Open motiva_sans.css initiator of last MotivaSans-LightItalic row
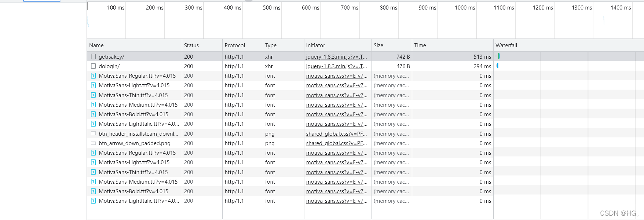Screen dimensions: 644x220 pyautogui.click(x=337, y=201)
